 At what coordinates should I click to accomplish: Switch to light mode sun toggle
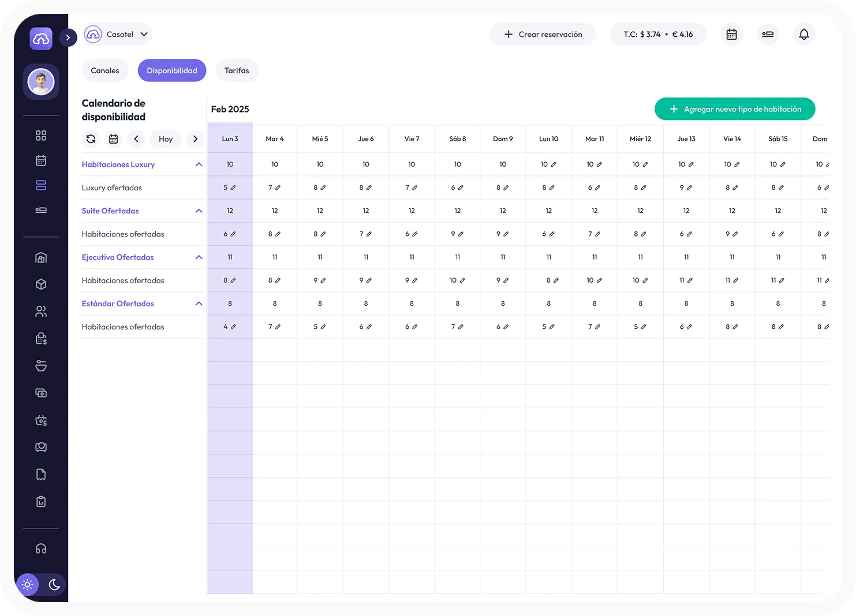click(27, 584)
